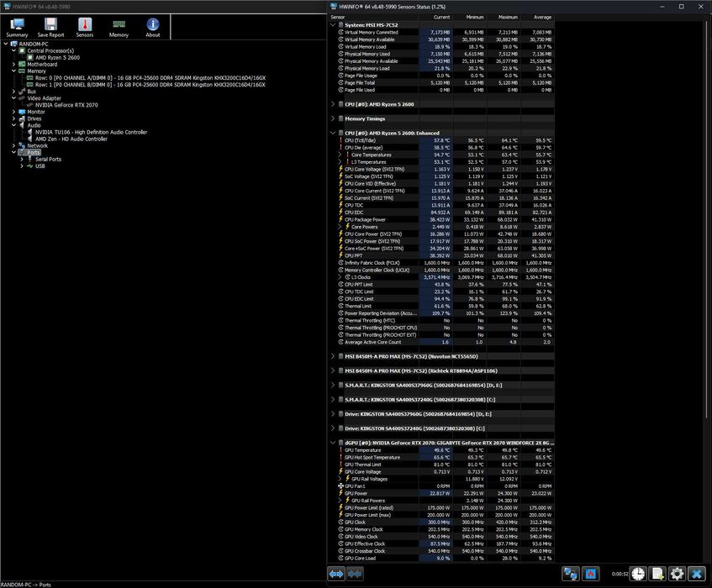Click the expand columns double-arrow button

(336, 574)
